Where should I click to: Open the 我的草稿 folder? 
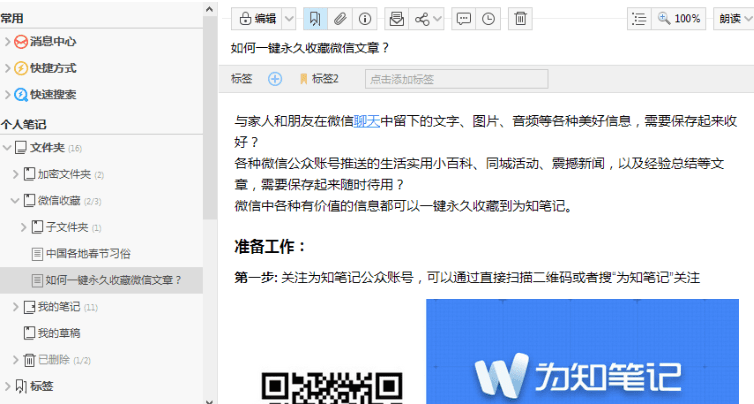coord(52,333)
